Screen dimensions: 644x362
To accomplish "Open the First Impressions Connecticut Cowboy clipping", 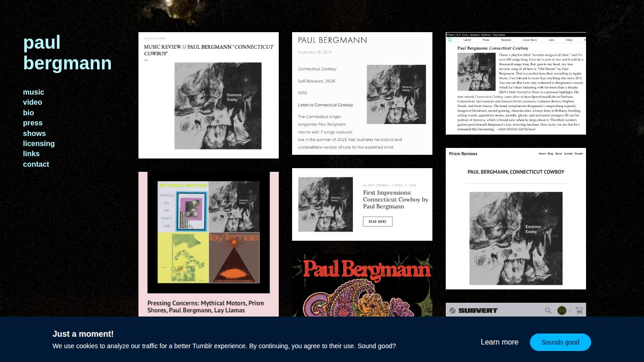I will [362, 204].
